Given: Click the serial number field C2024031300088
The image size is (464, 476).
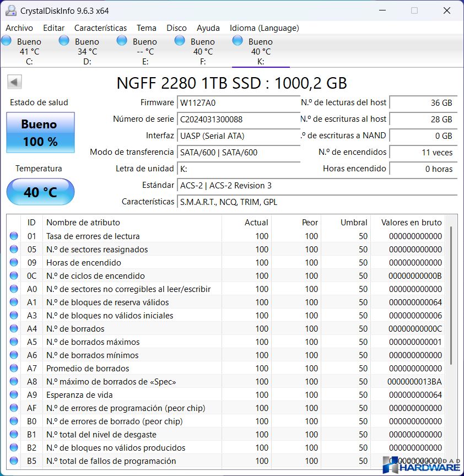Looking at the screenshot, I should click(239, 120).
